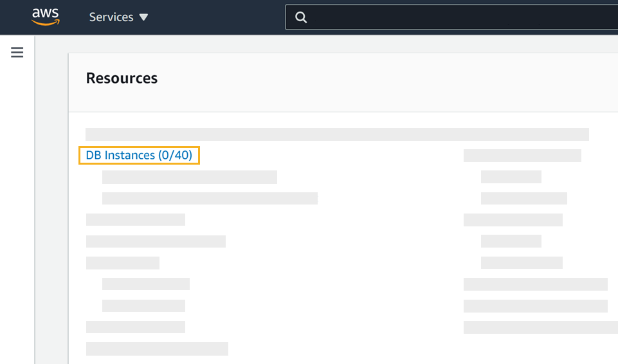Open the DB Instances (0/40) link
The image size is (618, 364).
139,155
